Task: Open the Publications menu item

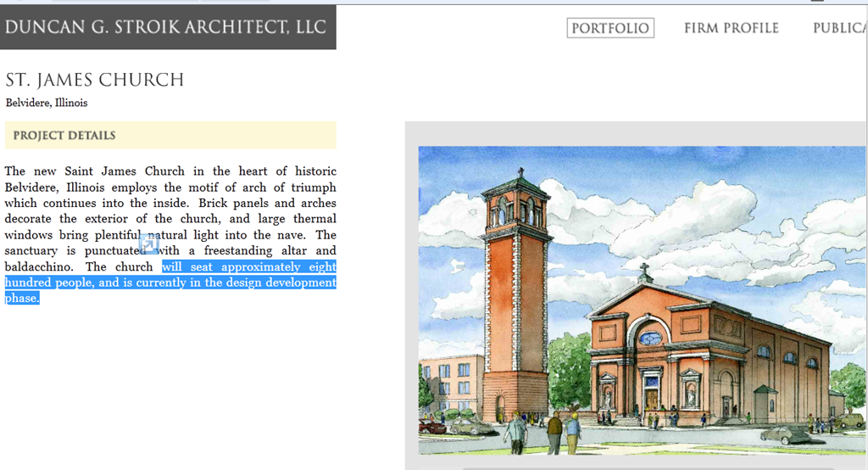Action: (x=838, y=28)
